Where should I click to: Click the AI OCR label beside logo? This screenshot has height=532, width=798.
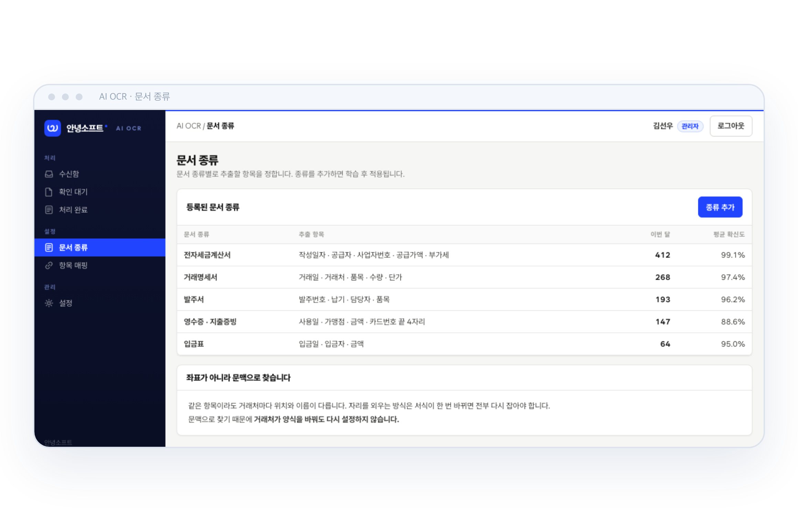(x=129, y=128)
